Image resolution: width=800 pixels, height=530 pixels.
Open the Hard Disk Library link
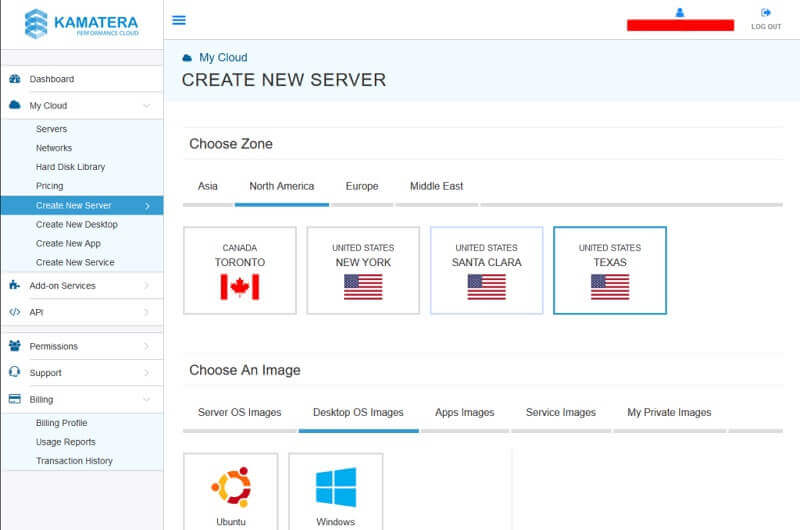click(70, 167)
